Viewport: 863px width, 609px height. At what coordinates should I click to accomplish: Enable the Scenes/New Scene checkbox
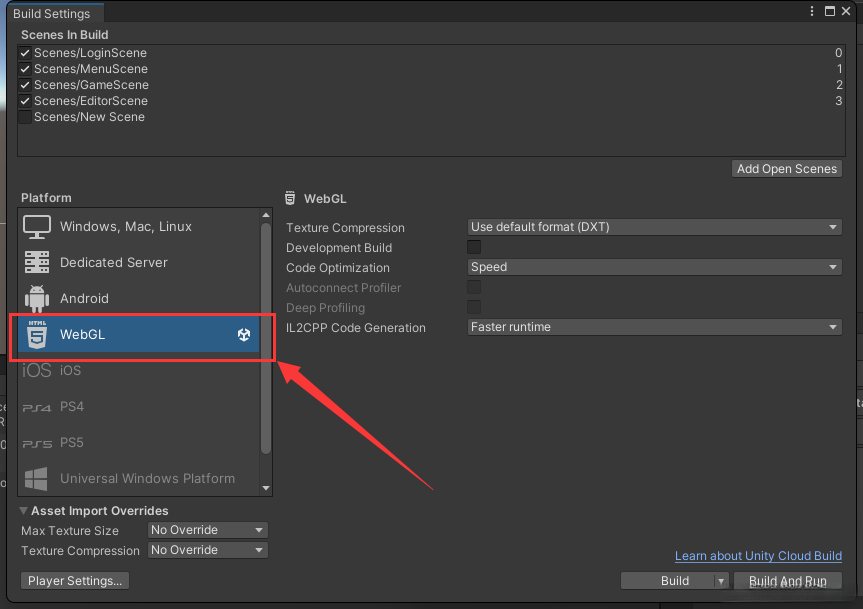tap(25, 117)
